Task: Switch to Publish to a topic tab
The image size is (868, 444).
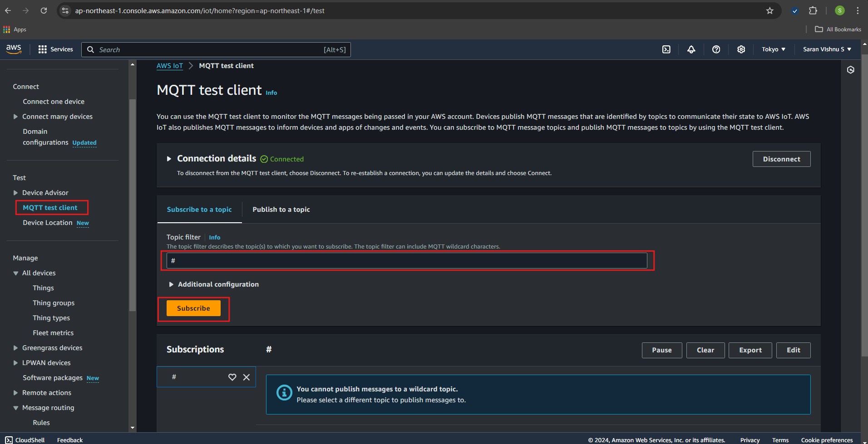Action: click(x=281, y=210)
